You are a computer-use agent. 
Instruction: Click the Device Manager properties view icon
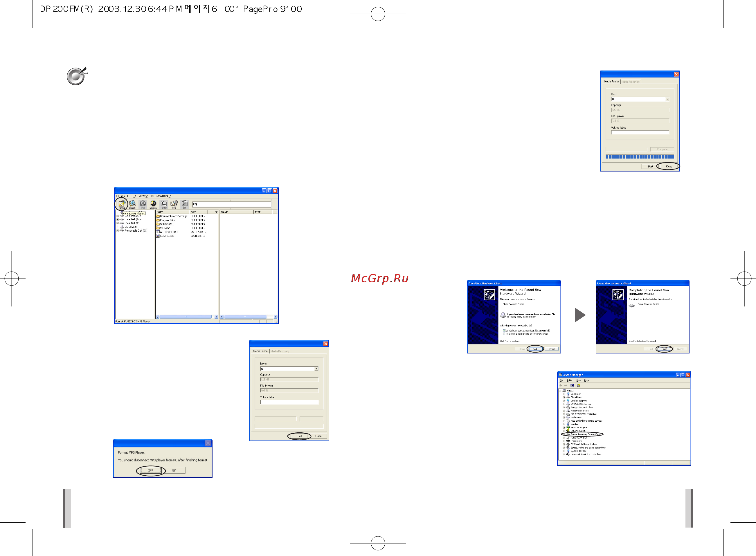pyautogui.click(x=572, y=385)
